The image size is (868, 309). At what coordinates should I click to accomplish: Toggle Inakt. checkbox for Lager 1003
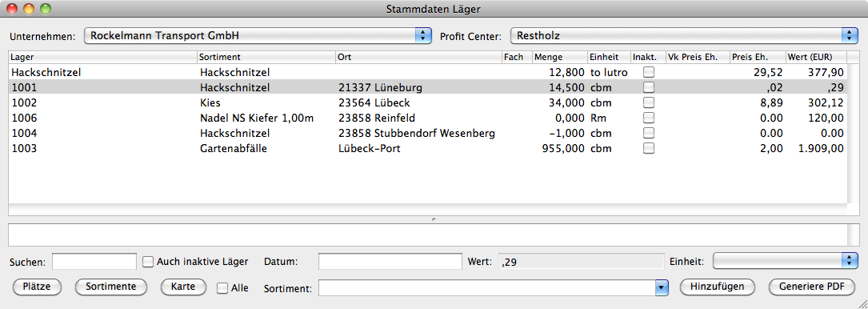648,148
